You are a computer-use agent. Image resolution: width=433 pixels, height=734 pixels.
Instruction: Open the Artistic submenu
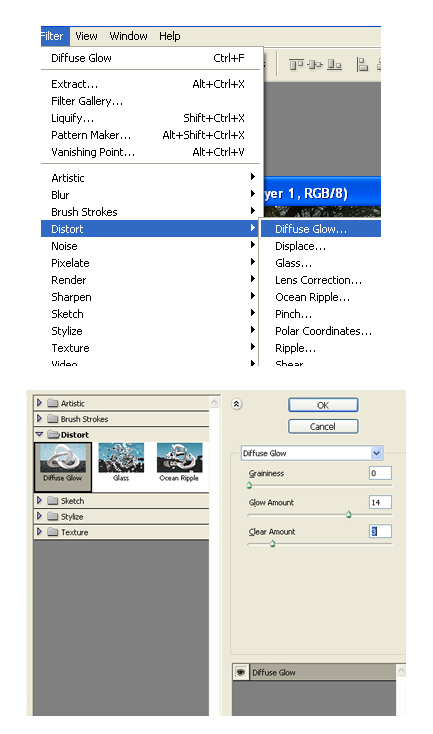[x=152, y=178]
